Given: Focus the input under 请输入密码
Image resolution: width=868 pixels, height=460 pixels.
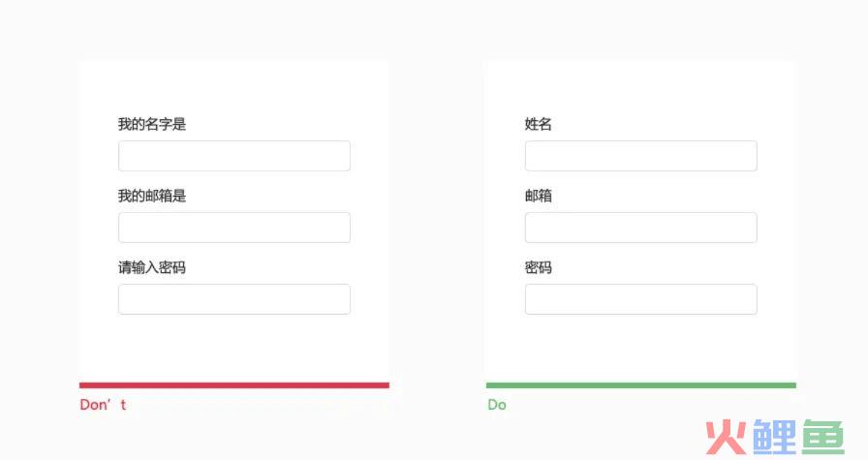Looking at the screenshot, I should click(x=234, y=299).
